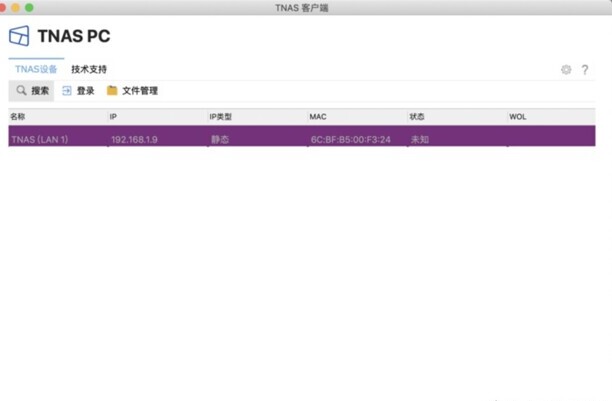Open settings via the gear icon

566,70
